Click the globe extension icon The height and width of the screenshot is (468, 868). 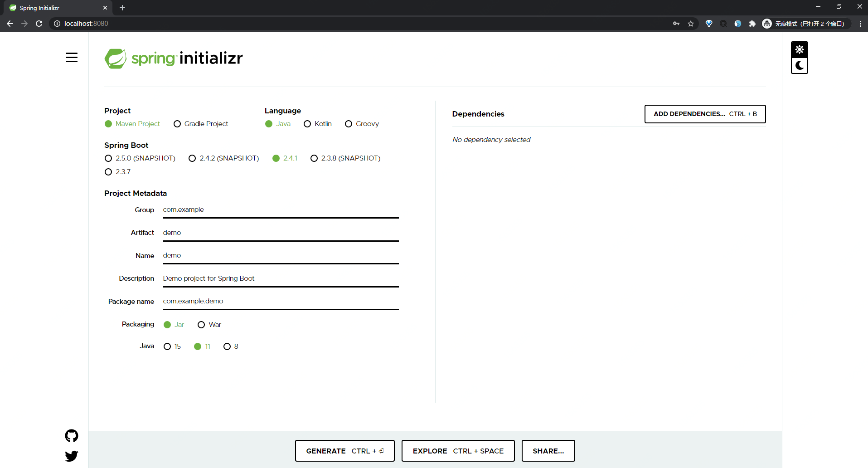pos(738,24)
